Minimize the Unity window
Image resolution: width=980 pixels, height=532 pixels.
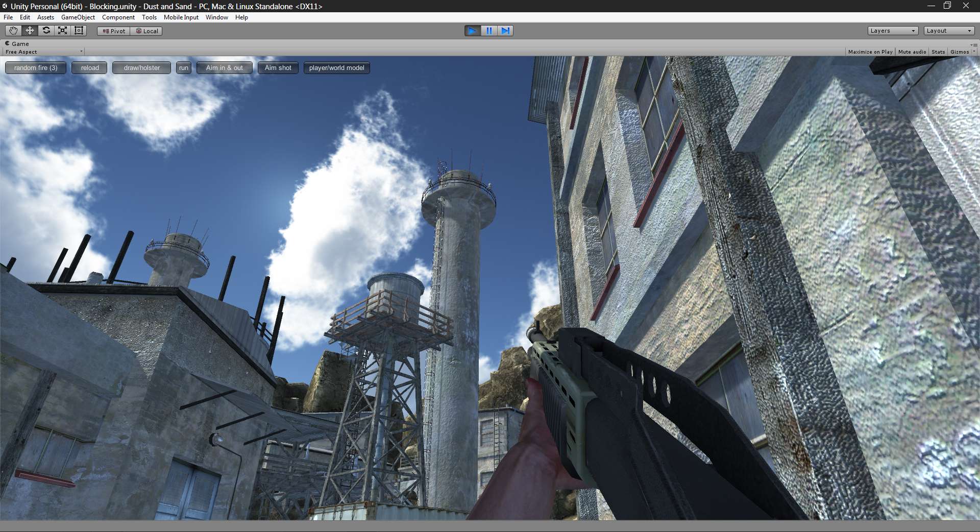[931, 6]
